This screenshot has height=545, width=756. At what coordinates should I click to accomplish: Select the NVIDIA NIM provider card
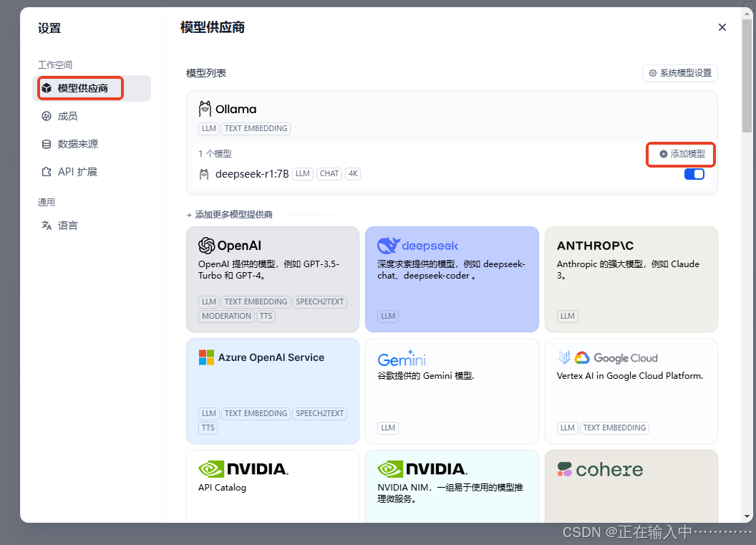tap(452, 487)
